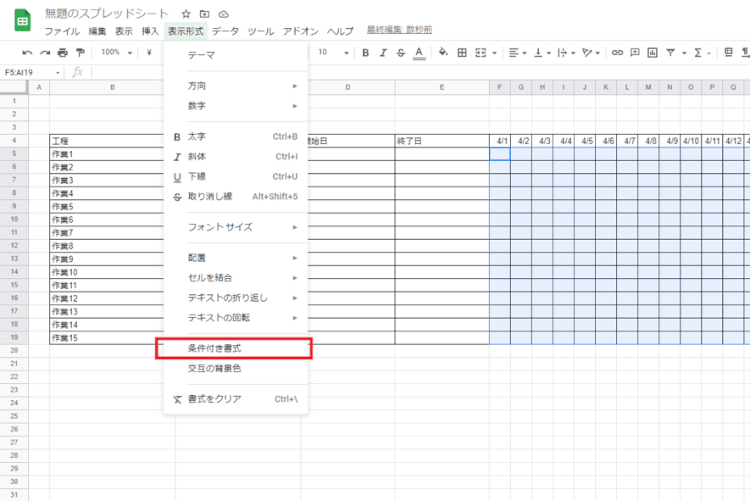The width and height of the screenshot is (750, 501).
Task: Click the insert link icon
Action: [617, 52]
